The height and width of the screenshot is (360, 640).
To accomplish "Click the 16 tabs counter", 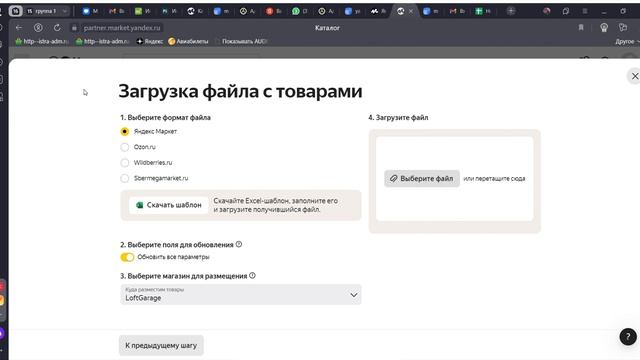I will pos(16,11).
